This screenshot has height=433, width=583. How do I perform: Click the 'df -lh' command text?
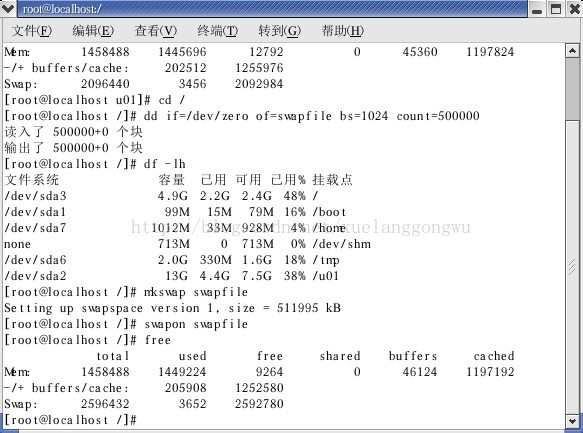click(x=164, y=164)
